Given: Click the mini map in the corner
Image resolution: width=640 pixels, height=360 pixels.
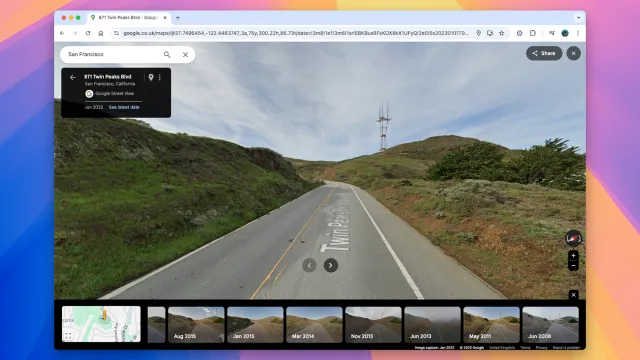Looking at the screenshot, I should tap(101, 324).
